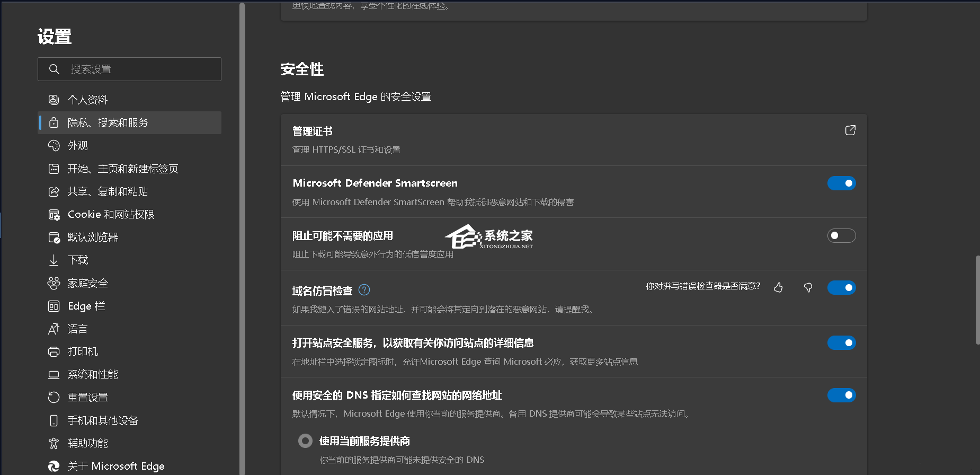The height and width of the screenshot is (475, 980).
Task: Give thumbs down for the typo checker
Action: click(x=808, y=287)
